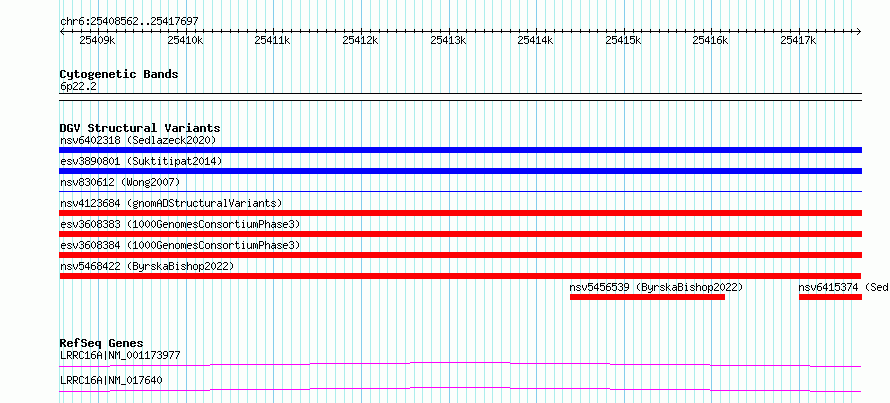Click the 25417k ruler tick label
This screenshot has width=890, height=403.
tap(799, 40)
